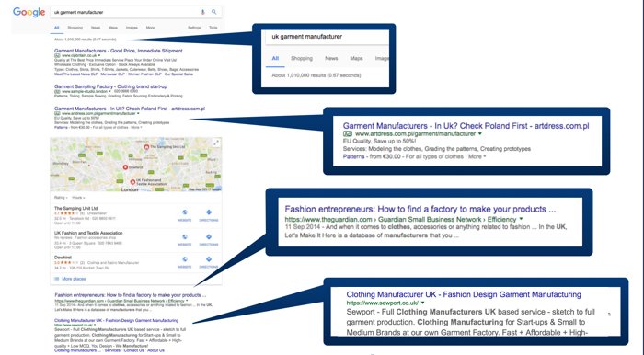Viewport: 644px width, 355px height.
Task: Click the Patterns sitelink in the artdress ad
Action: (61, 127)
